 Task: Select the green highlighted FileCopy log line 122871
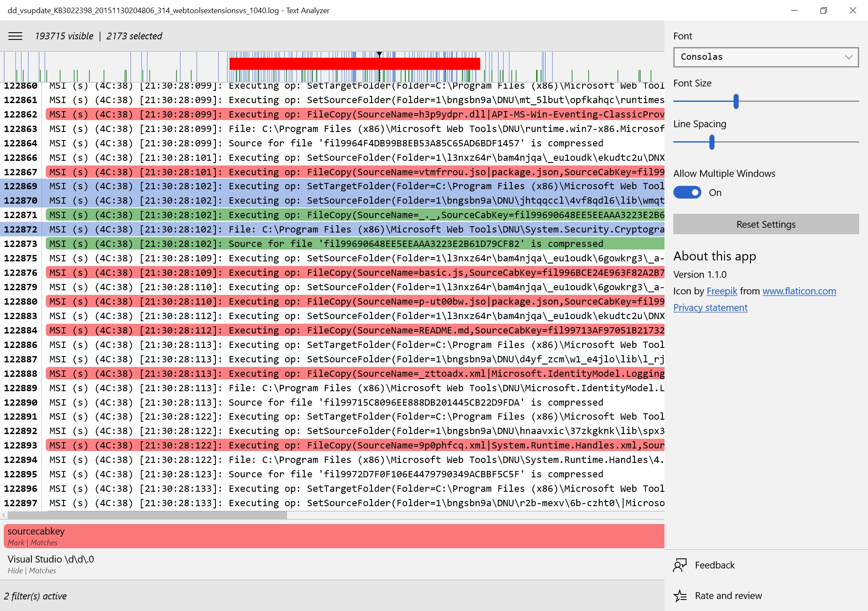297,215
